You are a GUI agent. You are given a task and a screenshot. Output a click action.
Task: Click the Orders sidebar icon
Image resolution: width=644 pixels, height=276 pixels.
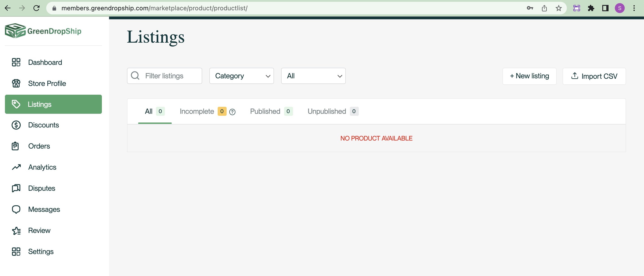coord(16,146)
